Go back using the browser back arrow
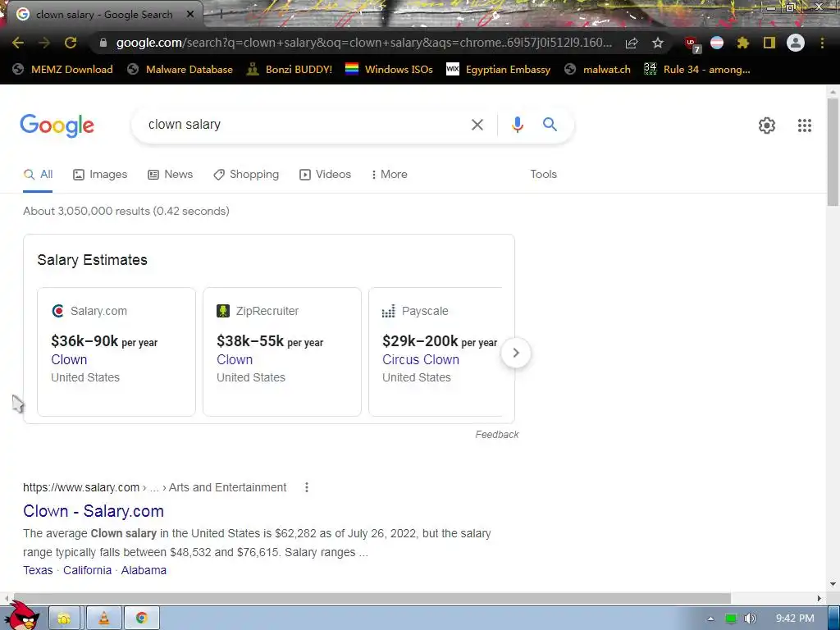The height and width of the screenshot is (630, 840). [x=18, y=43]
